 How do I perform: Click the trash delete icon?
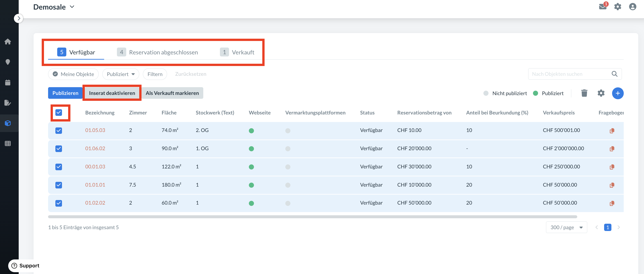[x=584, y=93]
